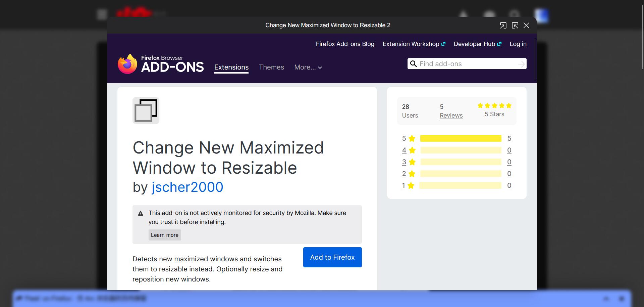The width and height of the screenshot is (644, 307).
Task: Click the Firefox Browser Add-ons logo
Action: (161, 64)
